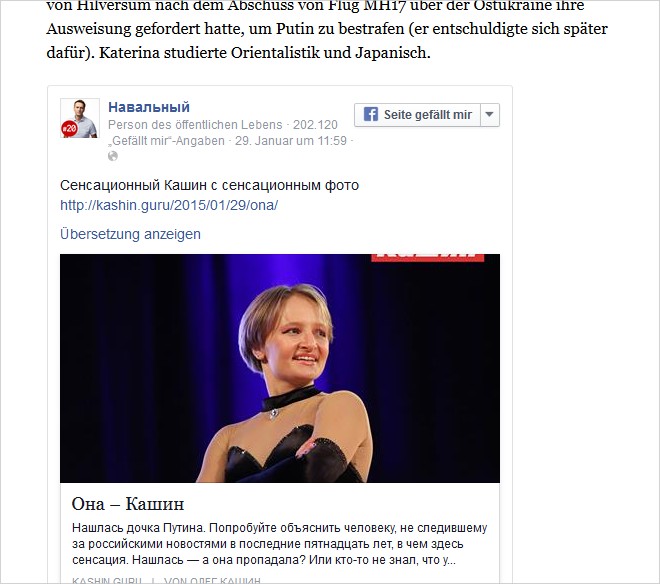Click the Facebook logo on like button

(370, 115)
